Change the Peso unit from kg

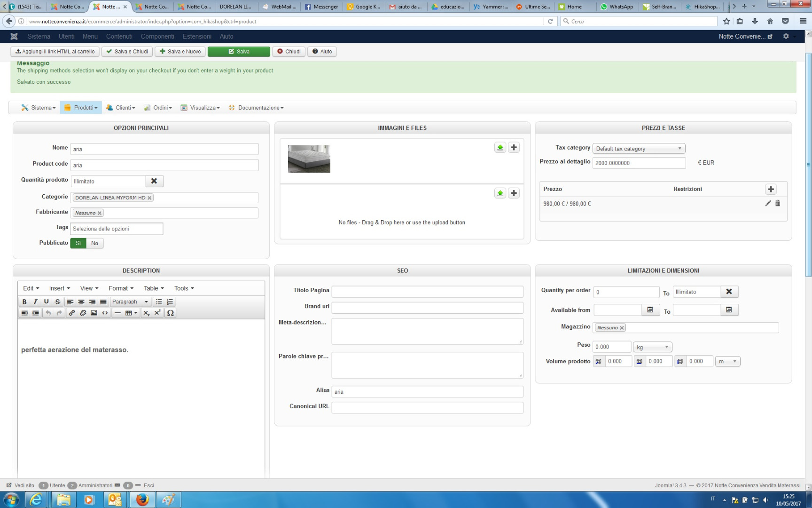click(653, 347)
